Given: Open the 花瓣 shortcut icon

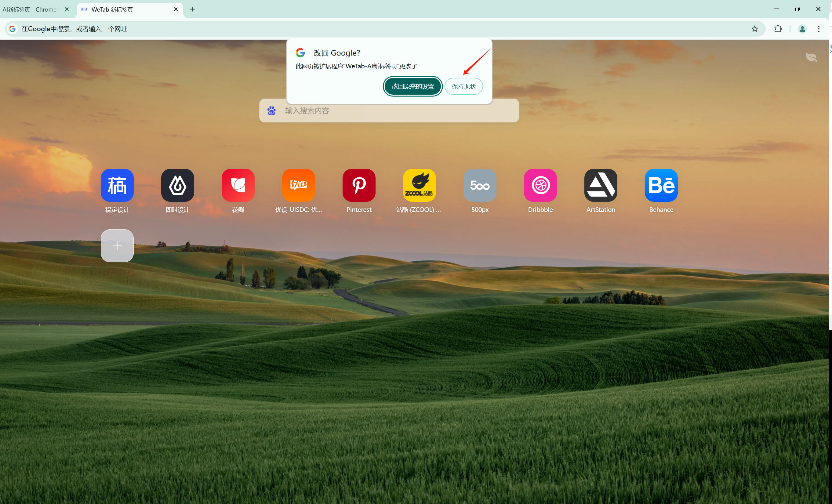Looking at the screenshot, I should click(x=238, y=185).
